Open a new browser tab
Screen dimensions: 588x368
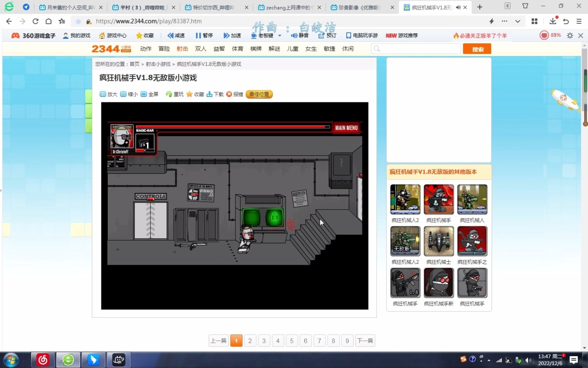pos(480,7)
